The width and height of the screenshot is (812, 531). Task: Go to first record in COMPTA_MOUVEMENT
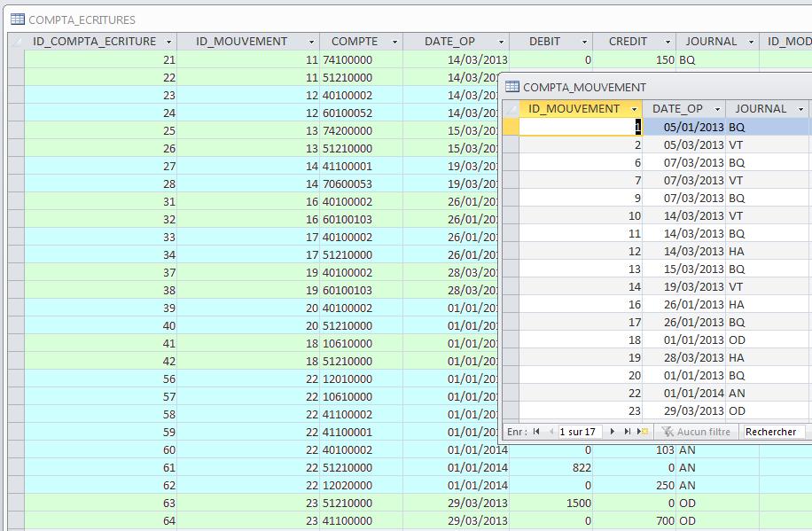point(536,432)
